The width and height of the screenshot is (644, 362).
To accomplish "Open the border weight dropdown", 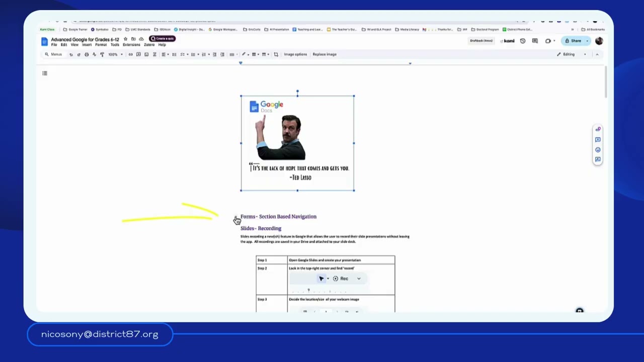I will click(x=256, y=54).
